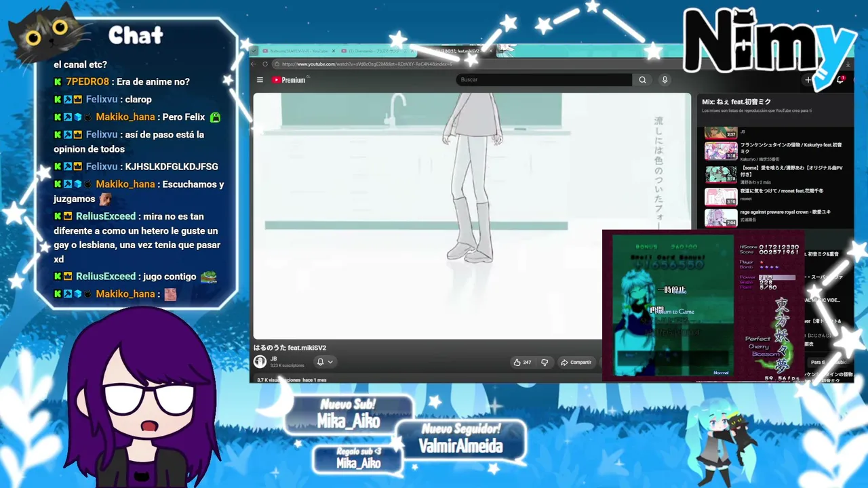Switch to the first YouTube browser tab
This screenshot has height=488, width=868.
(x=298, y=51)
